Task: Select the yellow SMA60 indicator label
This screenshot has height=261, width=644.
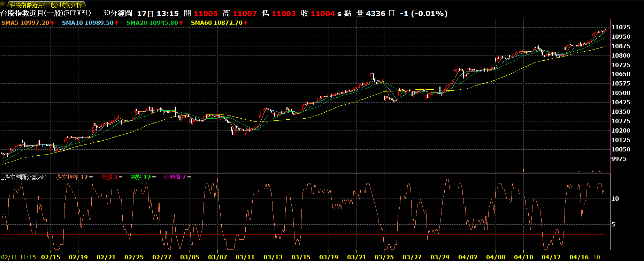Action: (x=216, y=23)
